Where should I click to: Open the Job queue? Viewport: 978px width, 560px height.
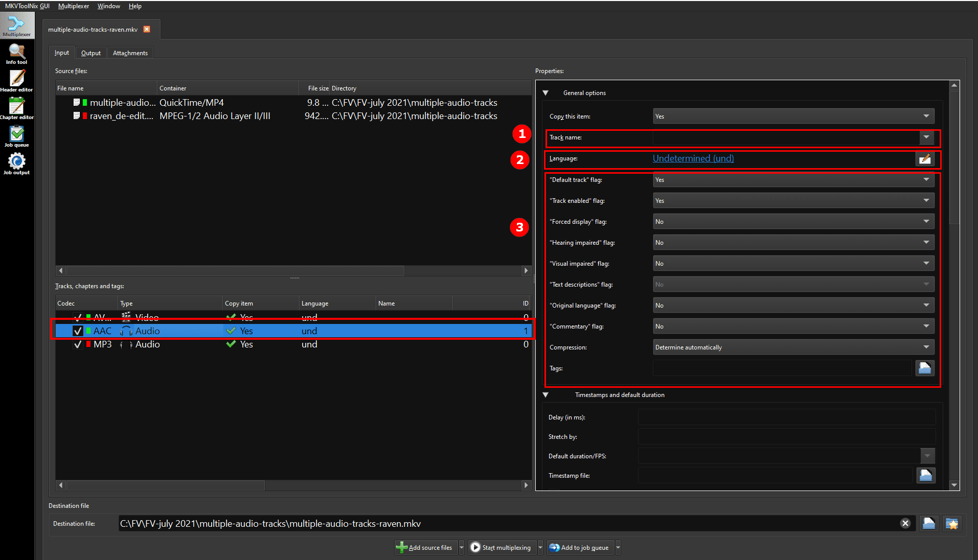[17, 136]
